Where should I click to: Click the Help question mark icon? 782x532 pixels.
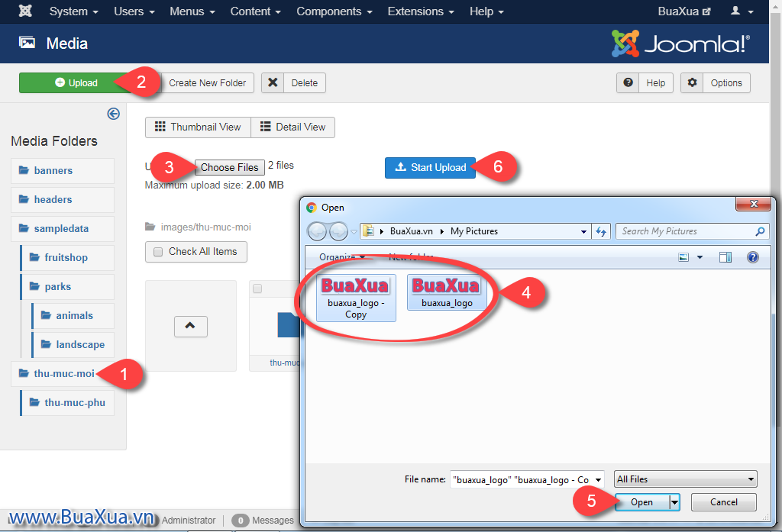pos(628,82)
